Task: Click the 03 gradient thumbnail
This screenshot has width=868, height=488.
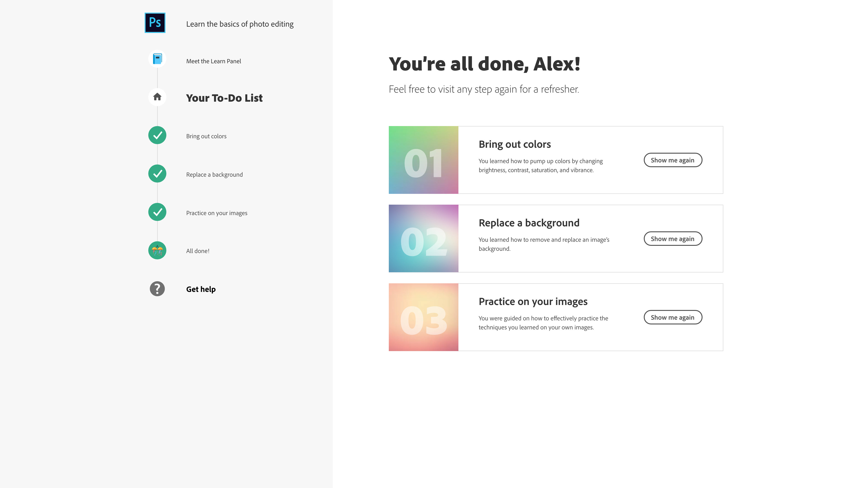Action: (x=424, y=317)
